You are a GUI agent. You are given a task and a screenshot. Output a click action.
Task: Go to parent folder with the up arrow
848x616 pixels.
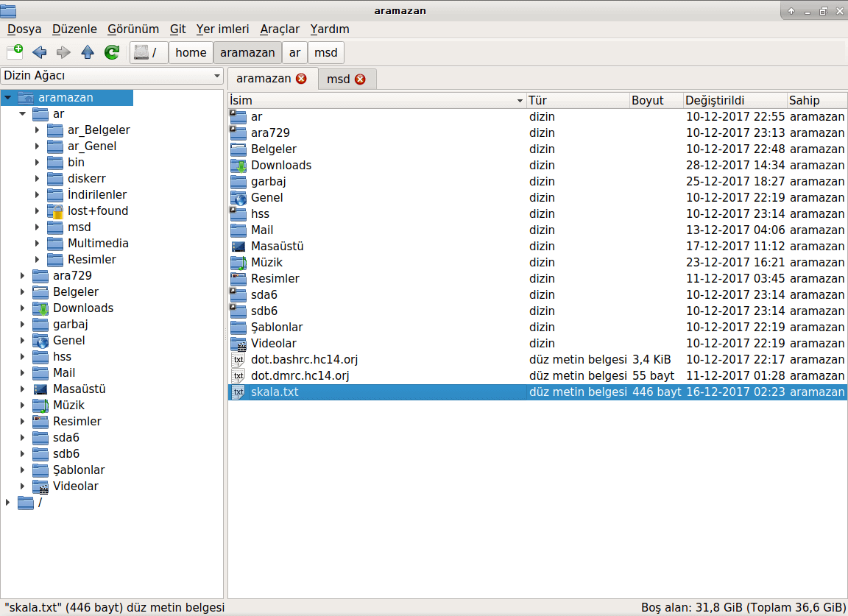point(88,52)
